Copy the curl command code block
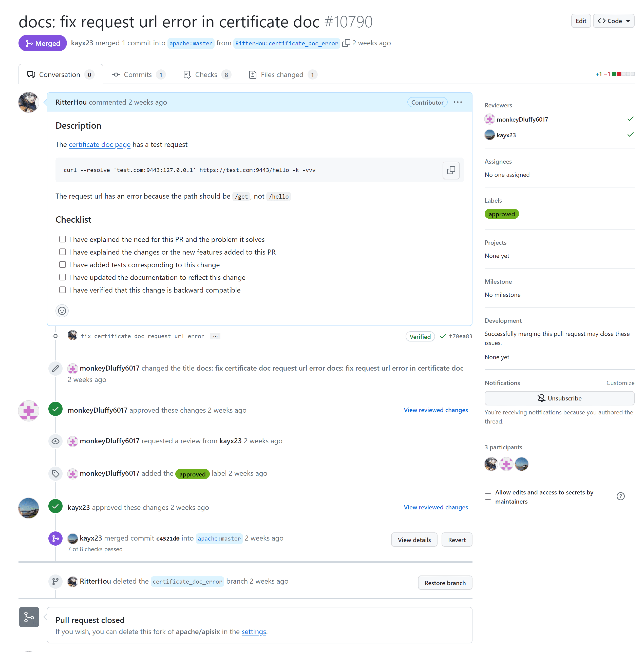Screen dimensions: 644x652 [x=451, y=170]
